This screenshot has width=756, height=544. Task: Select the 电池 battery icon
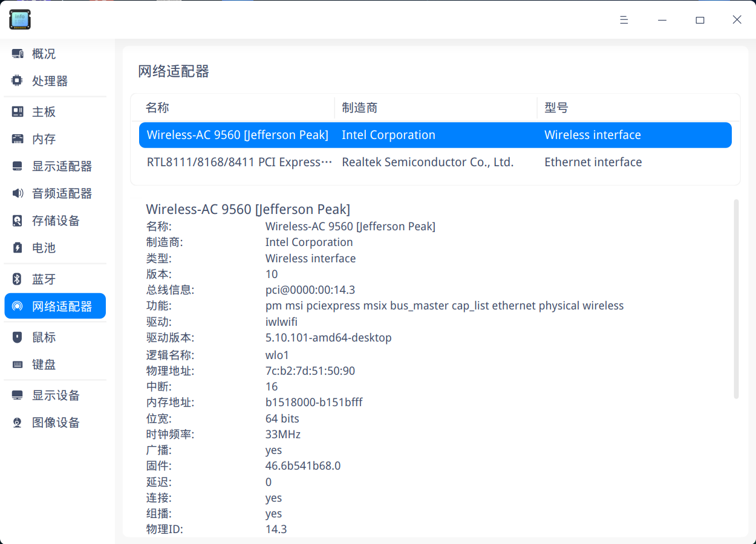coord(18,248)
